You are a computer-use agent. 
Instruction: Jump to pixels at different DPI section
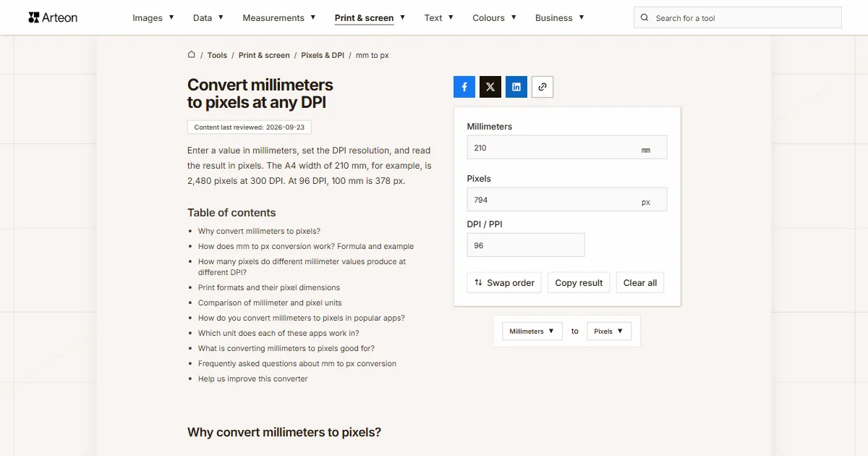[302, 267]
